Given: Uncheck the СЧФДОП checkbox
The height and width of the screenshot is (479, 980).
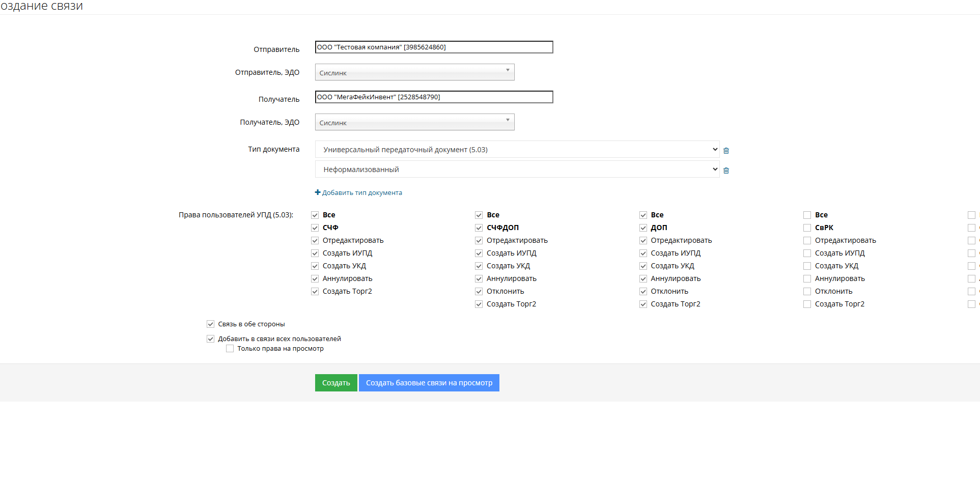Looking at the screenshot, I should pos(479,228).
